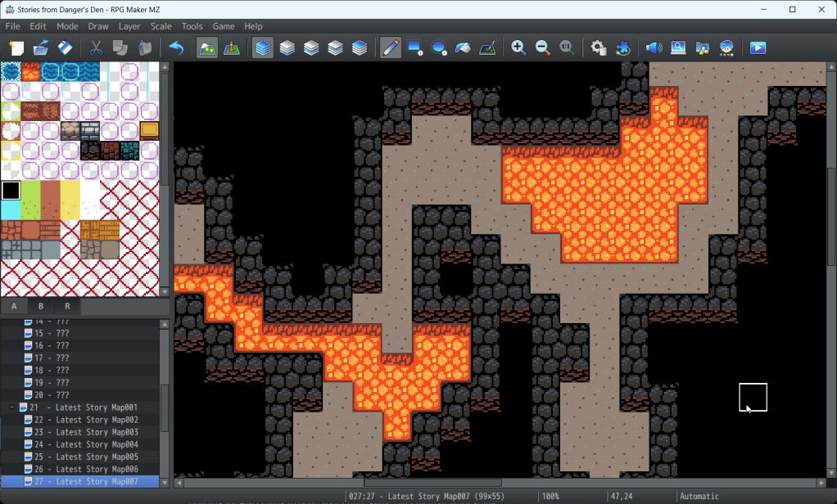This screenshot has width=837, height=504.
Task: Toggle Map editing mode
Action: click(x=208, y=48)
